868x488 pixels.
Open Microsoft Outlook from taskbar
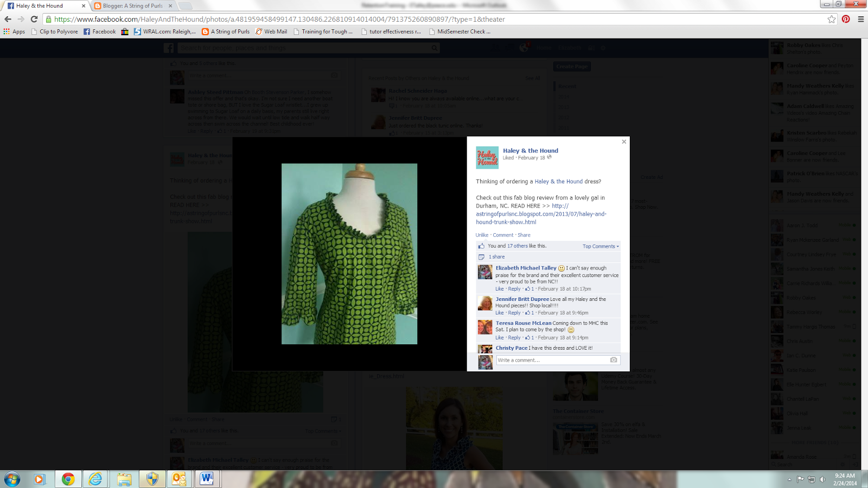click(x=179, y=479)
